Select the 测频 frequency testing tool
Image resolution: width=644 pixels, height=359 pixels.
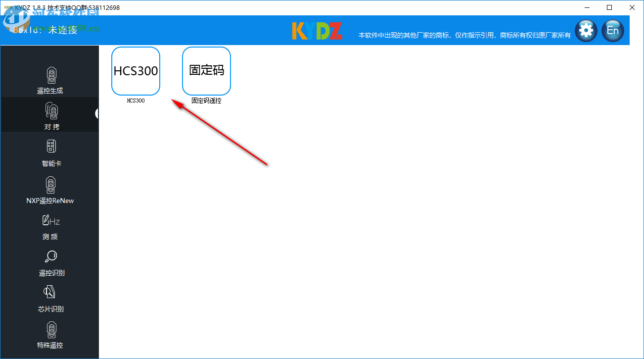coord(49,228)
